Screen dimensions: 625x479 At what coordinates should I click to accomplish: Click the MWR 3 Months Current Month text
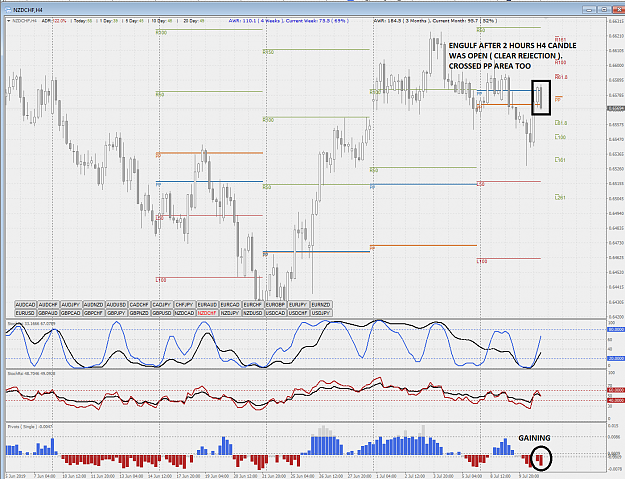tap(435, 21)
